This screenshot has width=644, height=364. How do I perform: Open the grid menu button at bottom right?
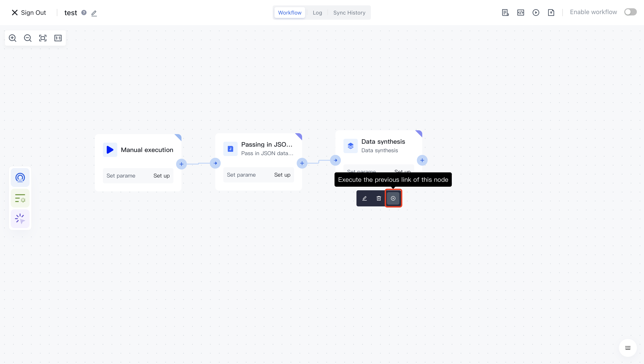coord(627,348)
